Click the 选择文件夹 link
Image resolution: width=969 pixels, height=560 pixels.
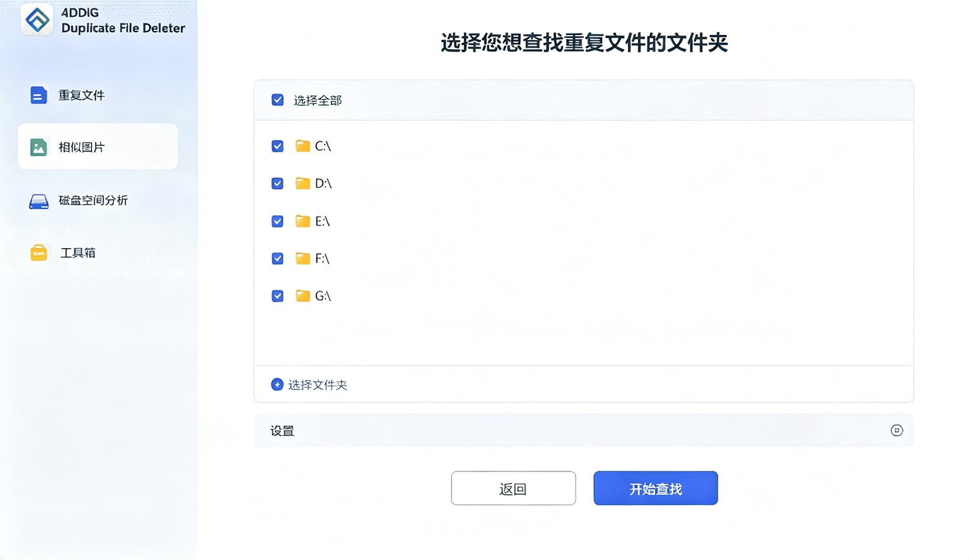[317, 385]
